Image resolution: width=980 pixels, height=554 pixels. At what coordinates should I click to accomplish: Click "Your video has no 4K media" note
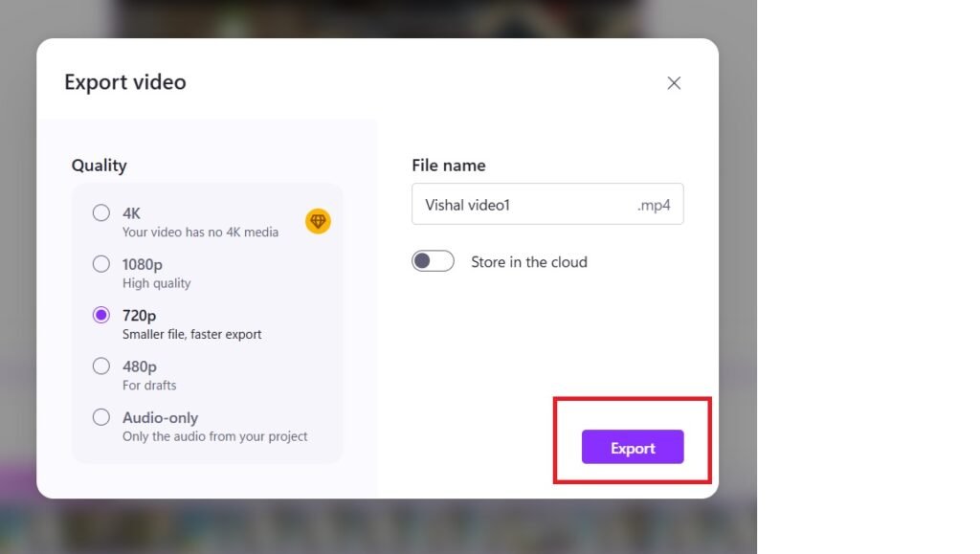tap(200, 232)
